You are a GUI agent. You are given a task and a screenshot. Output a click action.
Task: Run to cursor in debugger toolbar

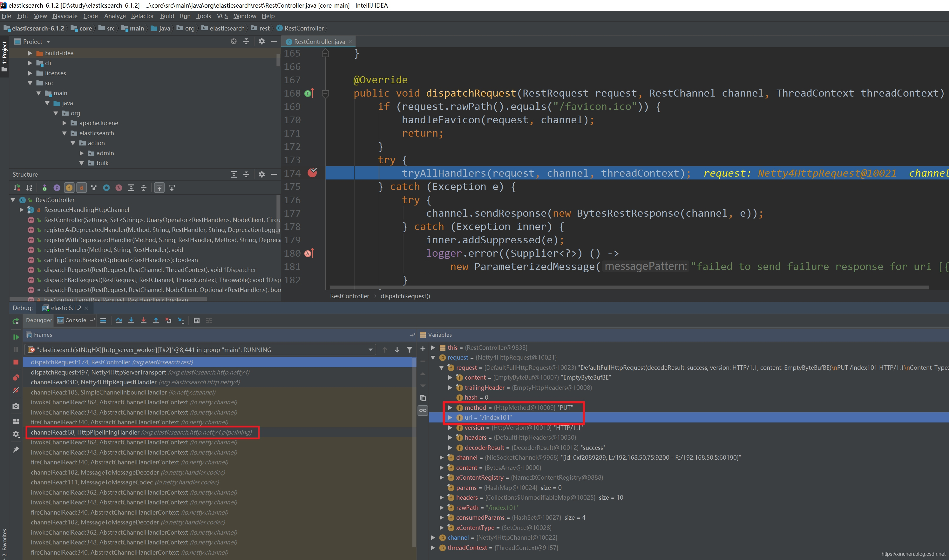(181, 321)
